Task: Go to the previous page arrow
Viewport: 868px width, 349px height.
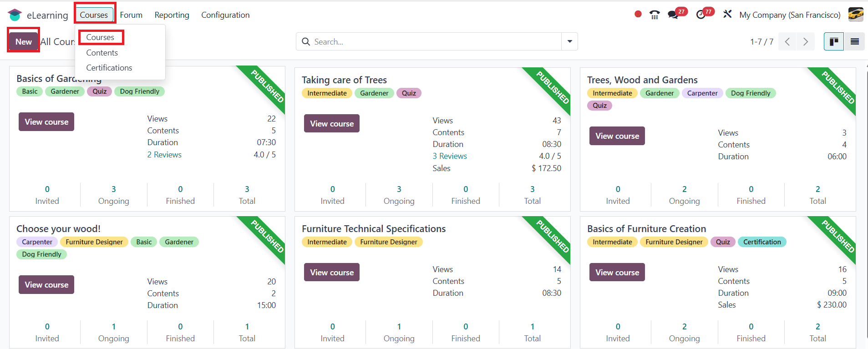Action: coord(787,42)
